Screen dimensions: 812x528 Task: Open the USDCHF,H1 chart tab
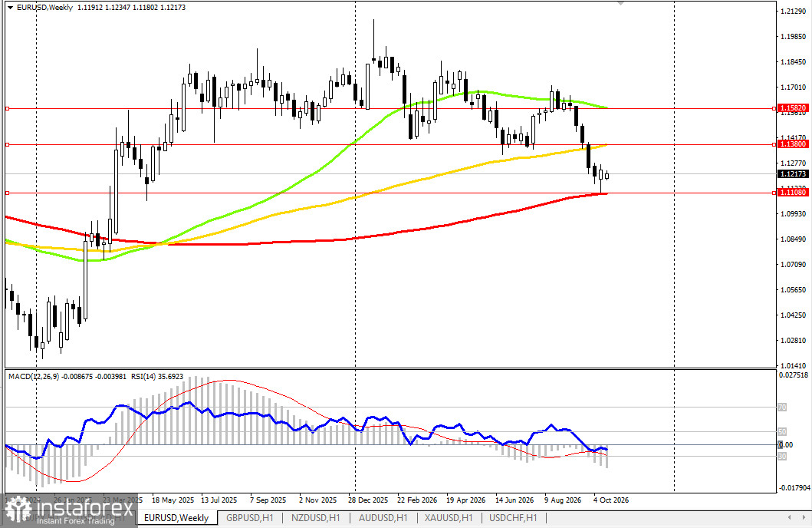pos(513,517)
